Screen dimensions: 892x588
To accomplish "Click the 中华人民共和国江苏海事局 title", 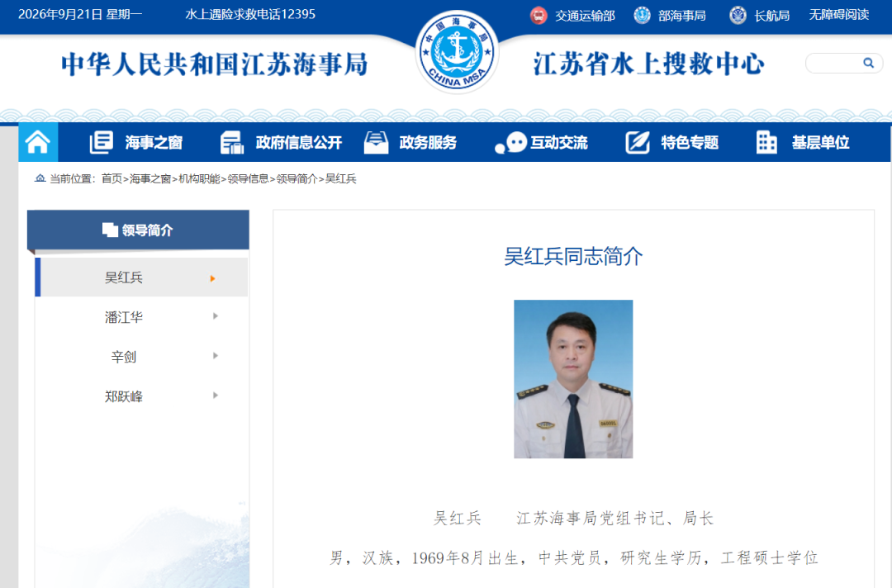I will point(215,64).
